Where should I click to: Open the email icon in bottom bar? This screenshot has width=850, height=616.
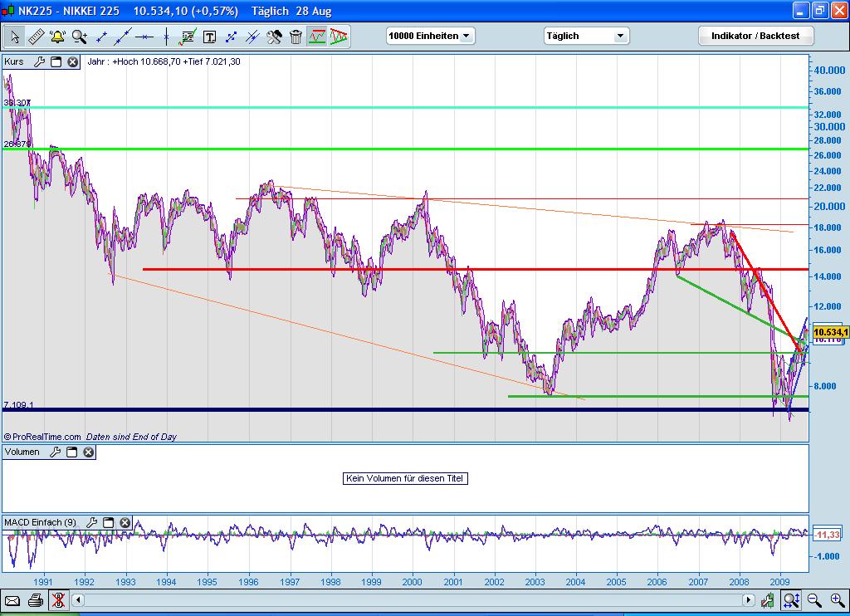pos(12,599)
